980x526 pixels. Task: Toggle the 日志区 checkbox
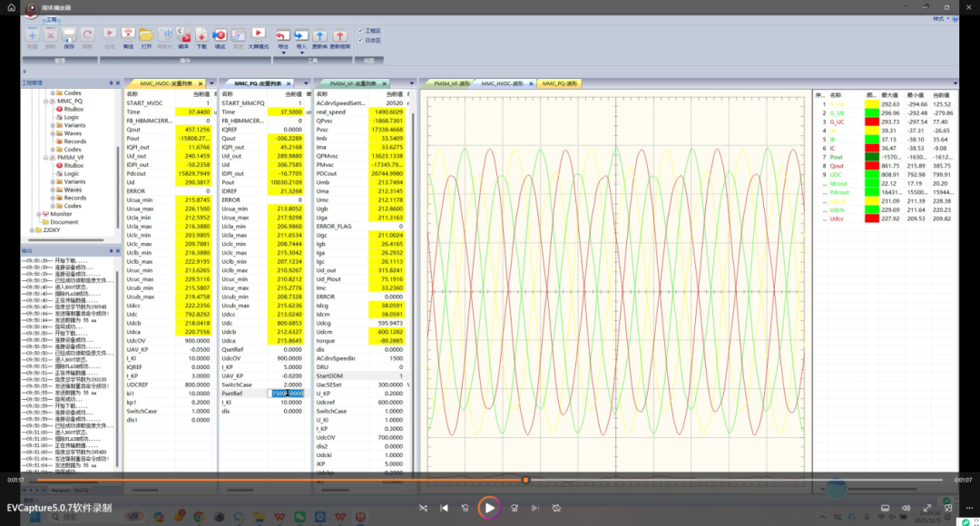(x=361, y=40)
